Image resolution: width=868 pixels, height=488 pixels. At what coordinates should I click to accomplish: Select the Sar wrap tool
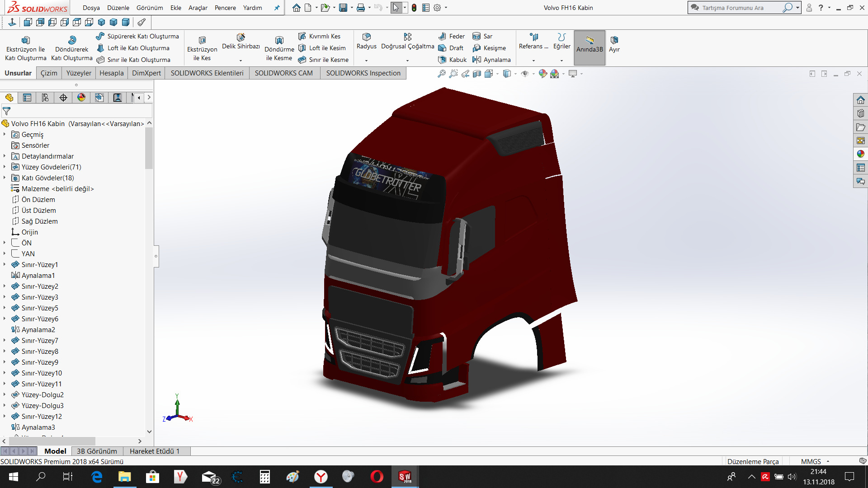point(482,36)
